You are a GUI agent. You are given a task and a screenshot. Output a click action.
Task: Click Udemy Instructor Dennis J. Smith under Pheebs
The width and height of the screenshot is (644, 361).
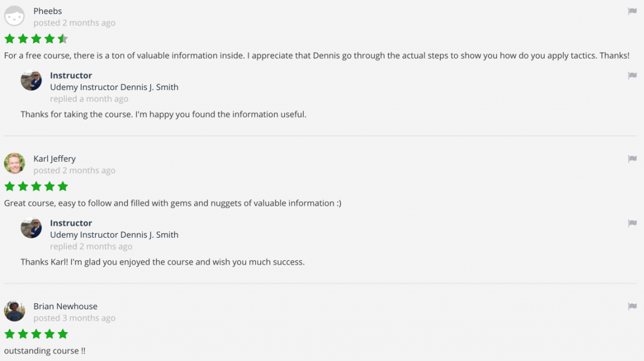114,87
